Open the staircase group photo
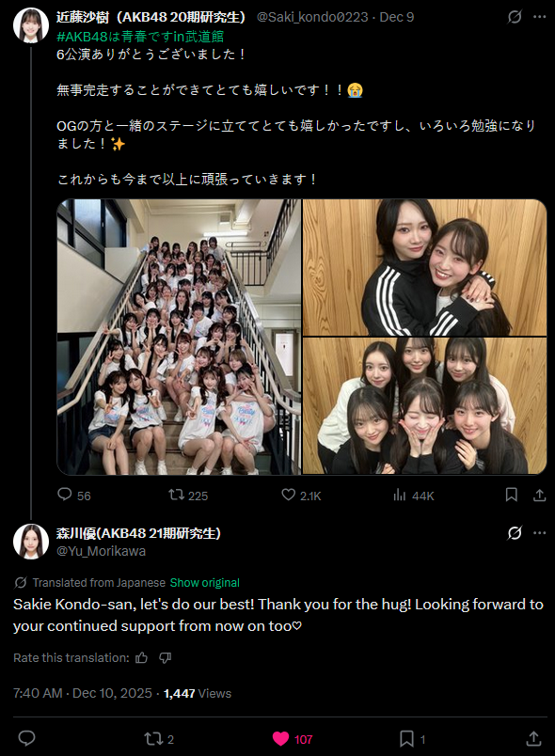This screenshot has height=756, width=555. pyautogui.click(x=179, y=337)
